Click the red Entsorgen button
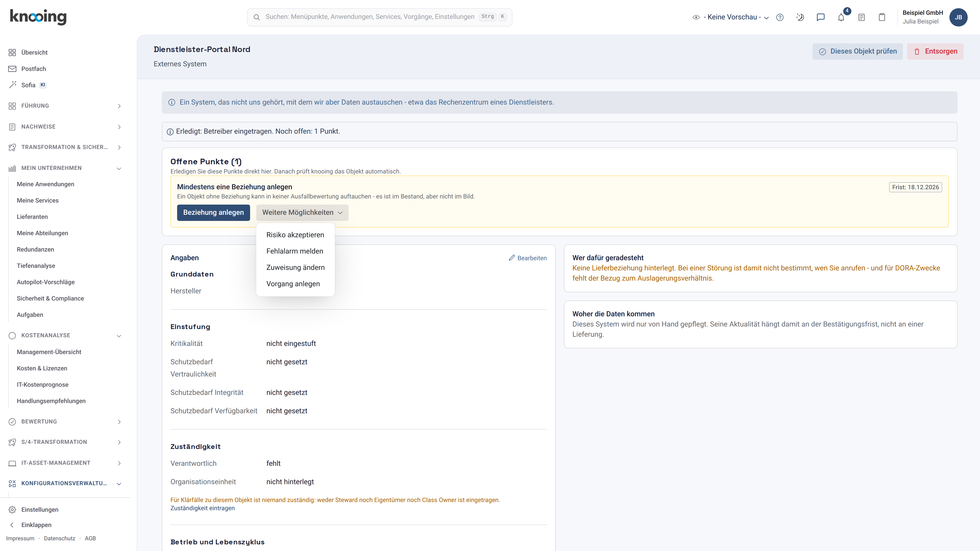Screen dimensions: 980x551 pyautogui.click(x=935, y=51)
